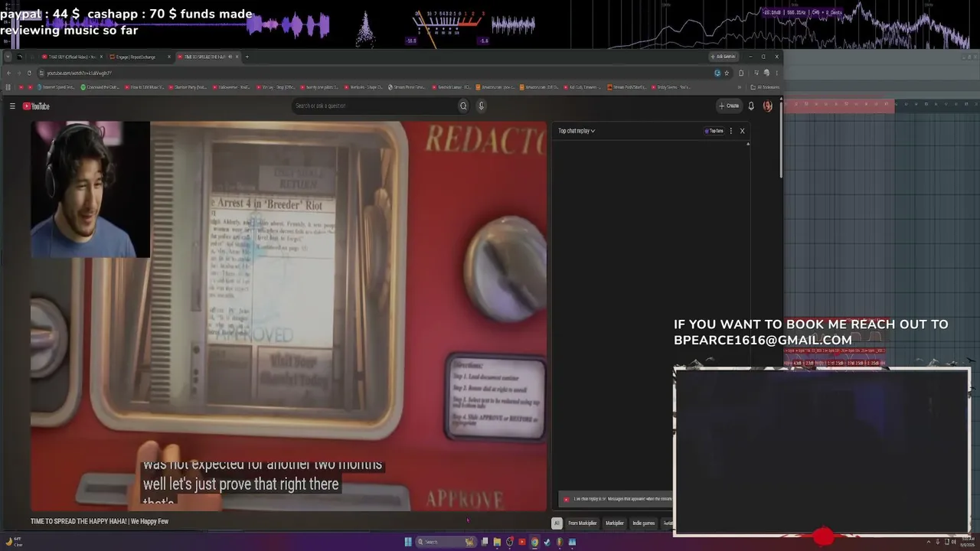This screenshot has width=980, height=551.
Task: Open the YouTube app in the taskbar
Action: (x=522, y=542)
